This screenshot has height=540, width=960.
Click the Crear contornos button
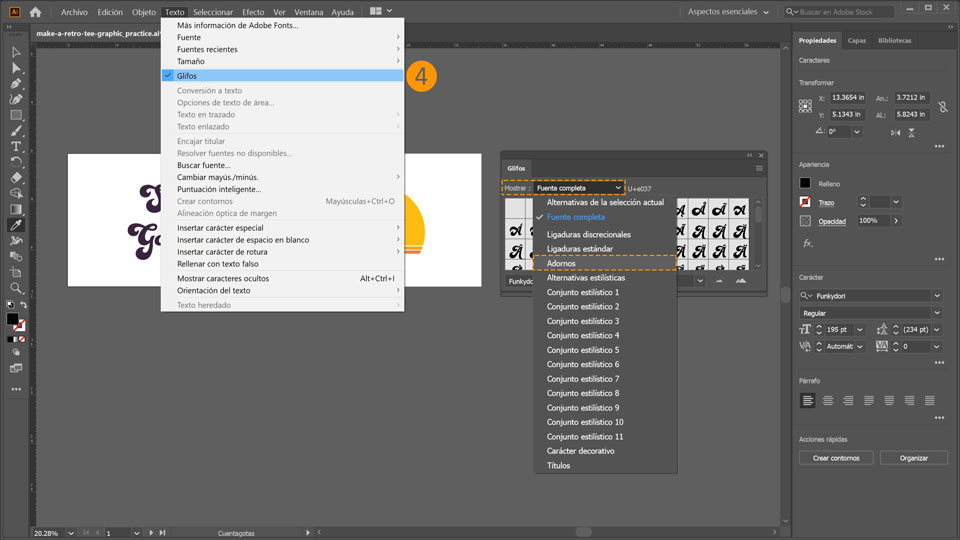pos(836,458)
